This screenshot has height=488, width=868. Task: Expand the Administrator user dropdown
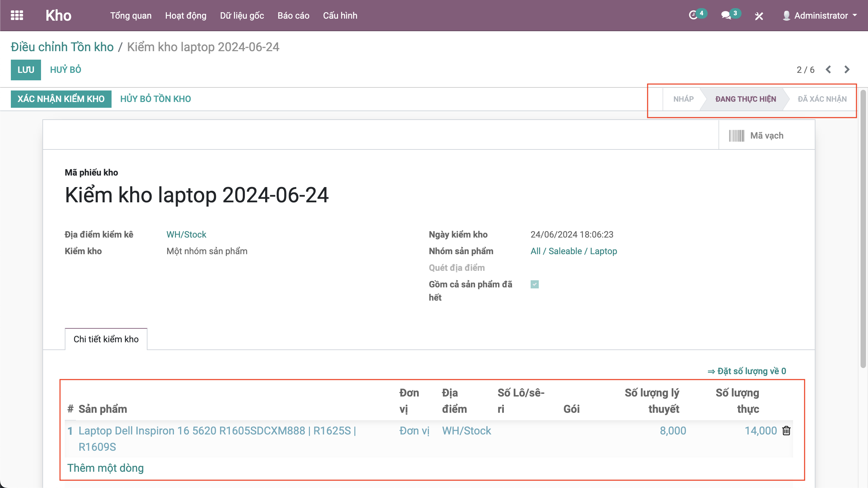(821, 16)
